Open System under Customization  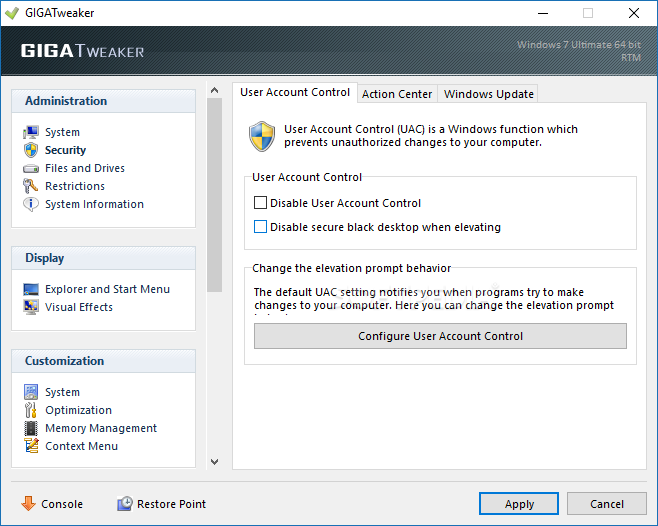coord(62,392)
